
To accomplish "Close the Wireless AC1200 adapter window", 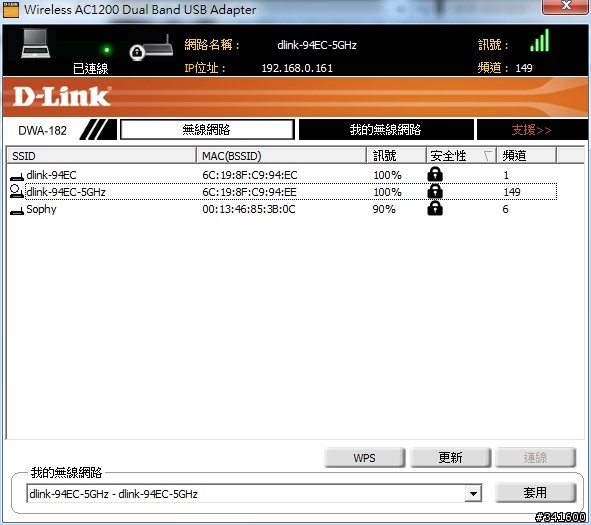I will (565, 6).
